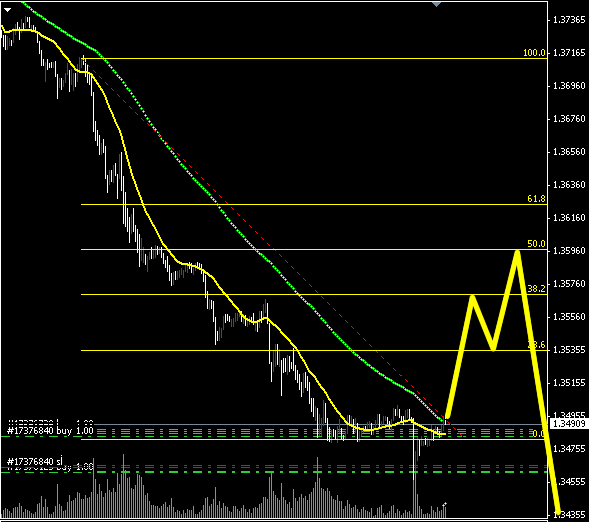Screen dimensions: 589x522
Task: Click the 1.34555 price on the scale
Action: click(569, 482)
